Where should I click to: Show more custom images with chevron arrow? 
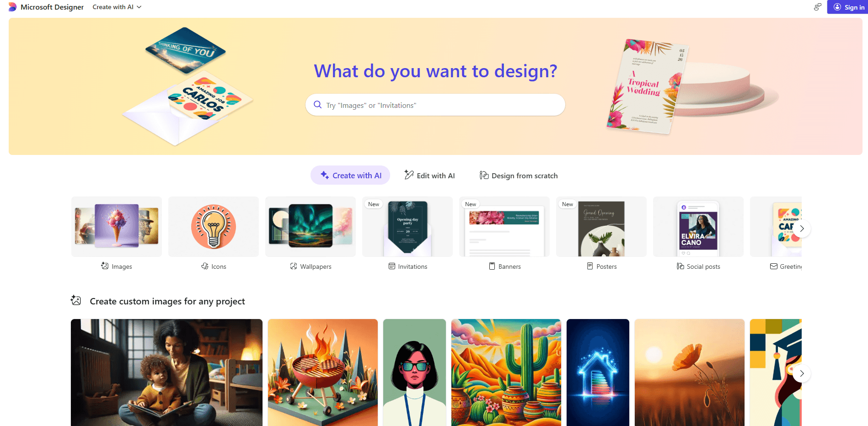[x=802, y=373]
